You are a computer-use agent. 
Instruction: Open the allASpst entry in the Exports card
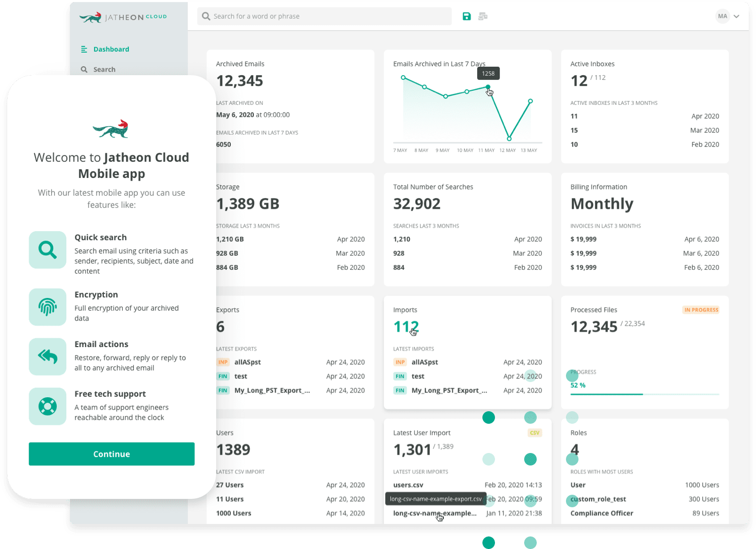click(x=247, y=362)
